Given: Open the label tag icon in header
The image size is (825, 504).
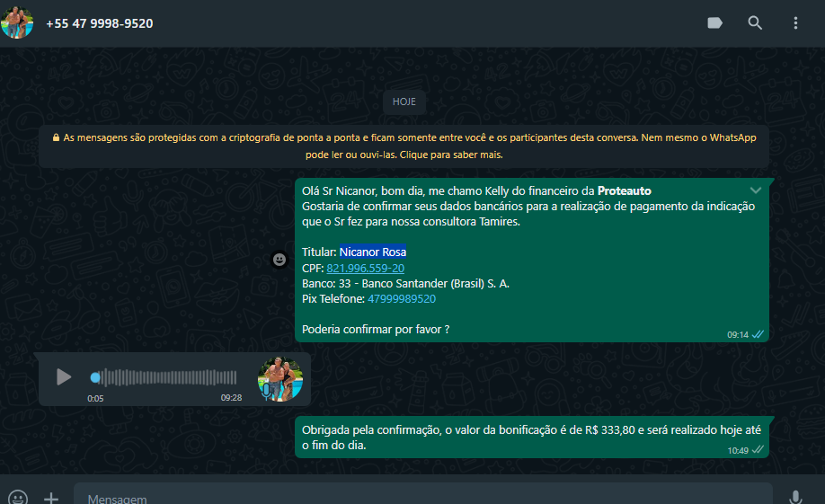Looking at the screenshot, I should 714,23.
